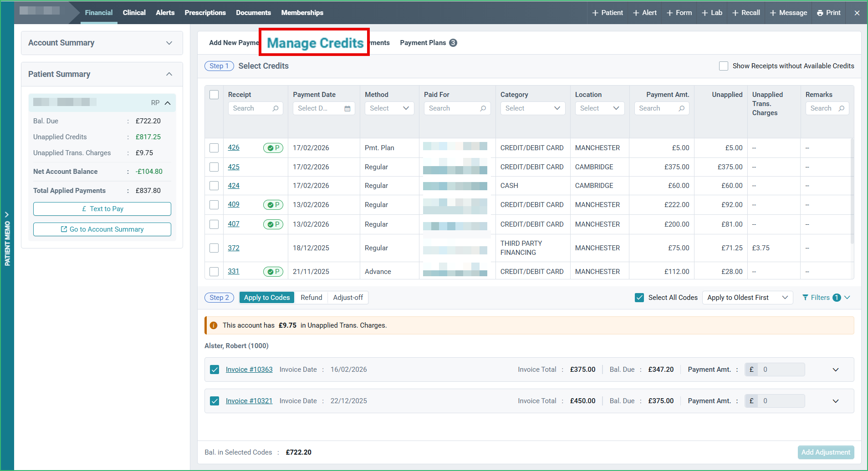Click the pound icon on Text to Pay
Screen dimensions: 868x471
(84, 209)
